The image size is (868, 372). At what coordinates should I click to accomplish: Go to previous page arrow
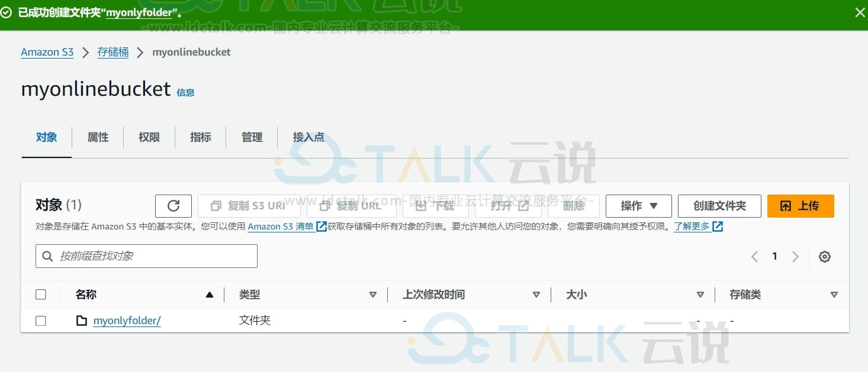pyautogui.click(x=754, y=257)
